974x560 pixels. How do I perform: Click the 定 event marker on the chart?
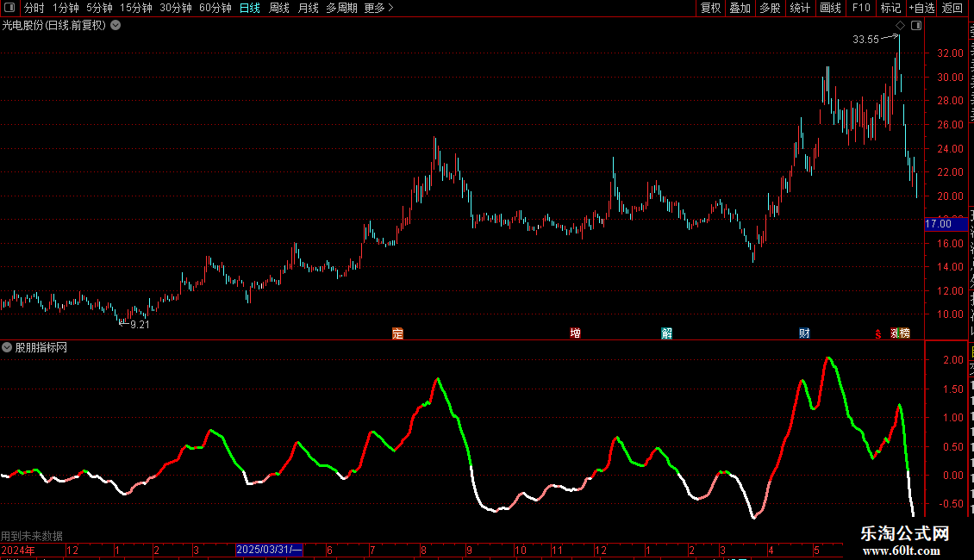(x=397, y=333)
